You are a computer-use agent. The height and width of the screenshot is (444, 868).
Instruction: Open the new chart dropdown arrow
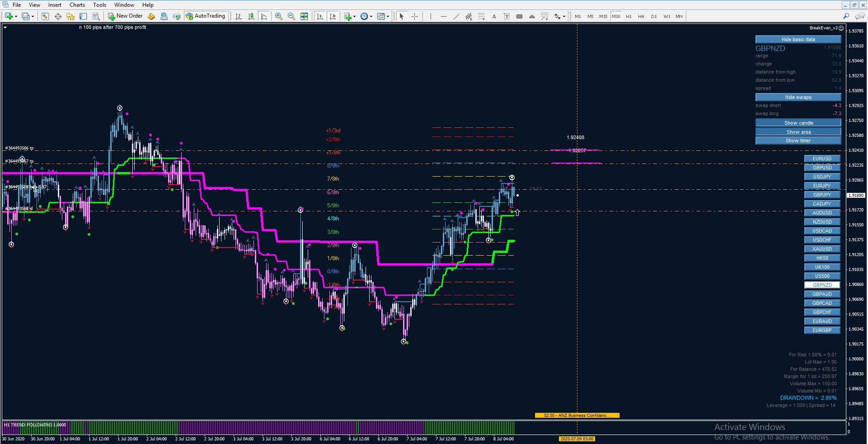pyautogui.click(x=16, y=16)
